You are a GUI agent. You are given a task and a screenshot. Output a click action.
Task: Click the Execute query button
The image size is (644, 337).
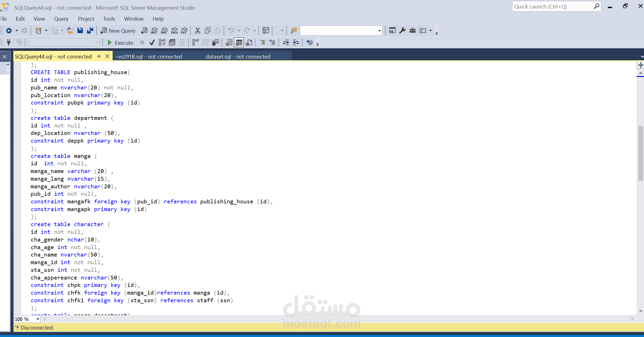pos(120,43)
